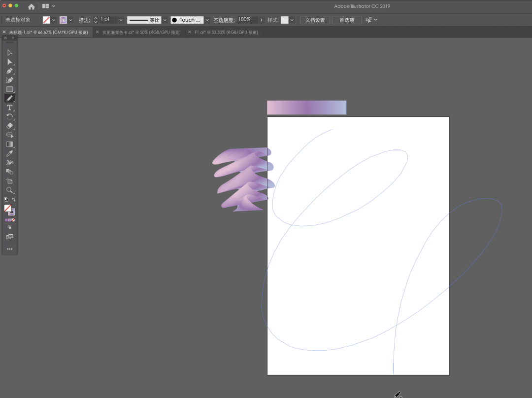Image resolution: width=532 pixels, height=398 pixels.
Task: Activate the Eyedropper tool
Action: coord(9,153)
